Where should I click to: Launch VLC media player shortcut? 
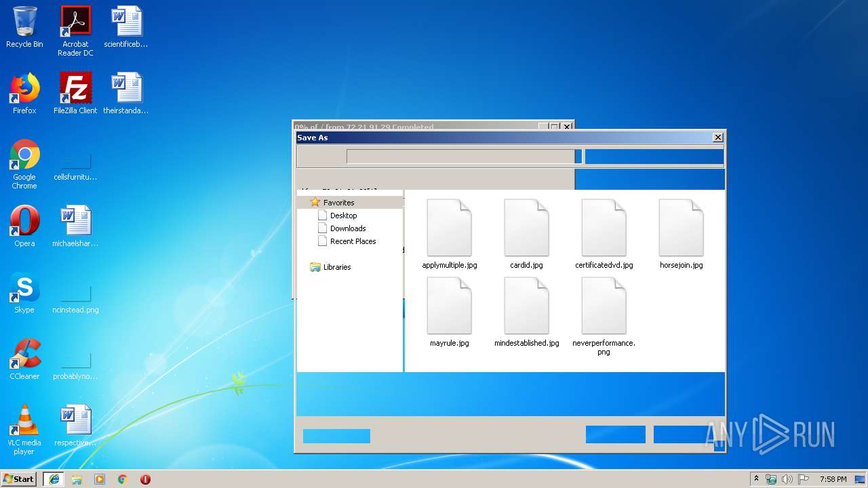pos(24,430)
